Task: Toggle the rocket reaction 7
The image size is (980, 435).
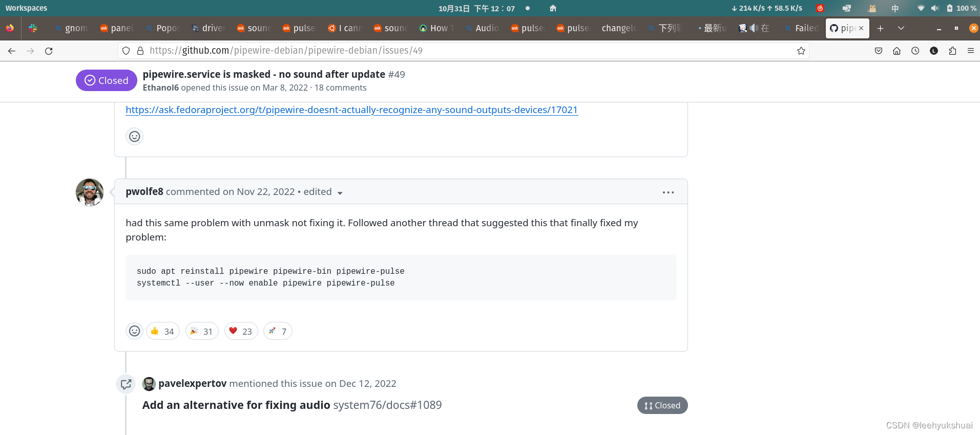Action: [x=278, y=331]
